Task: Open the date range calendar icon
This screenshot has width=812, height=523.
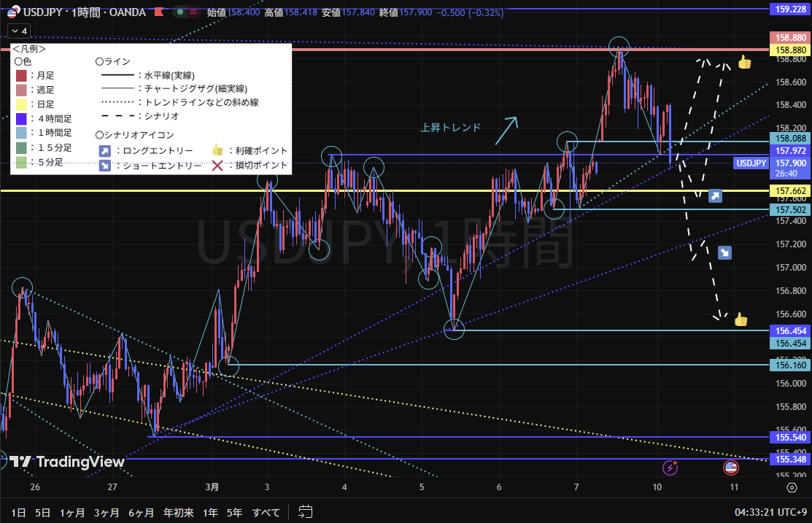Action: tap(306, 512)
